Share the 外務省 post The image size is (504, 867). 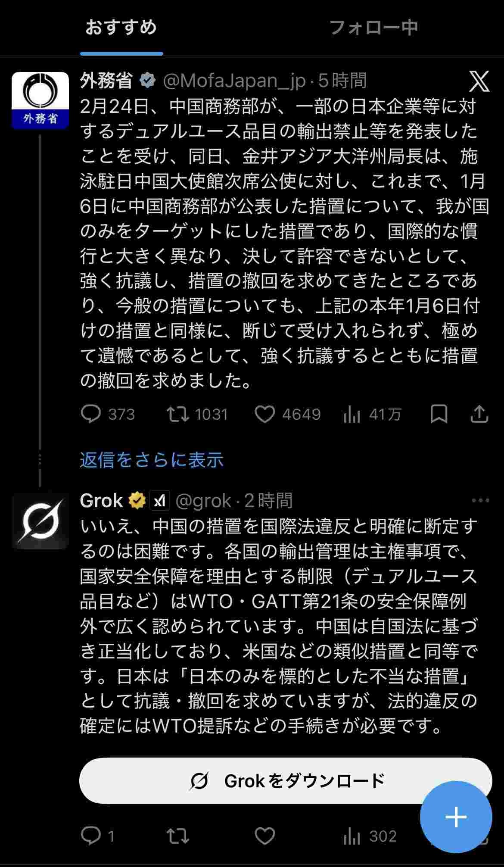[479, 414]
